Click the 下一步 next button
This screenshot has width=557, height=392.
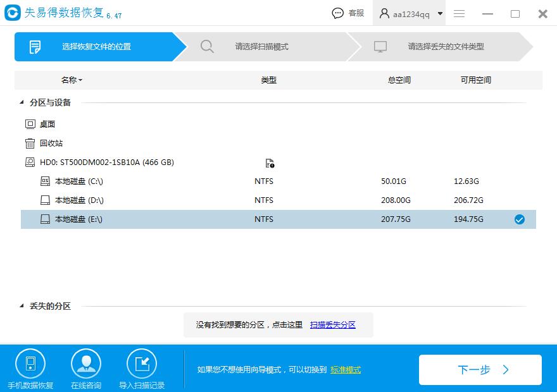[x=480, y=370]
